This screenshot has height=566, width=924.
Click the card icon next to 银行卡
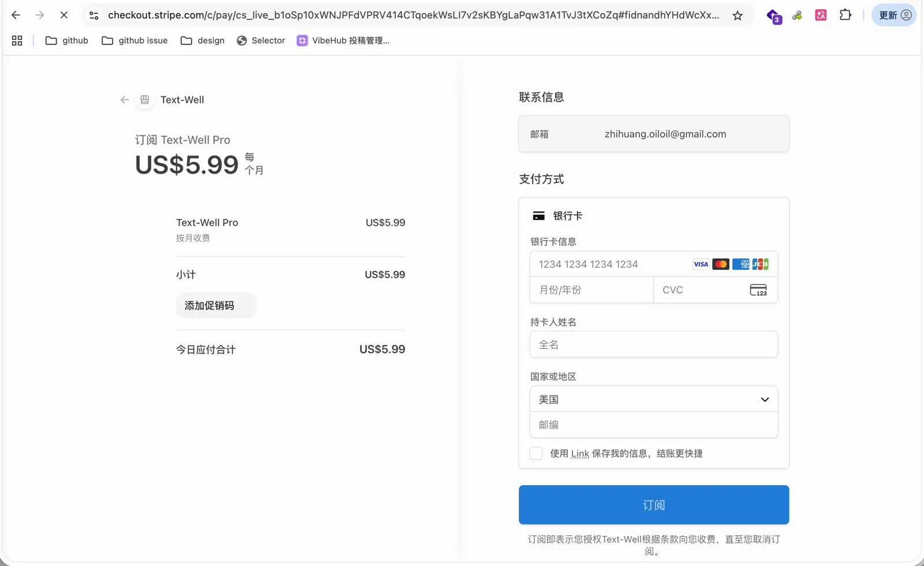[539, 216]
